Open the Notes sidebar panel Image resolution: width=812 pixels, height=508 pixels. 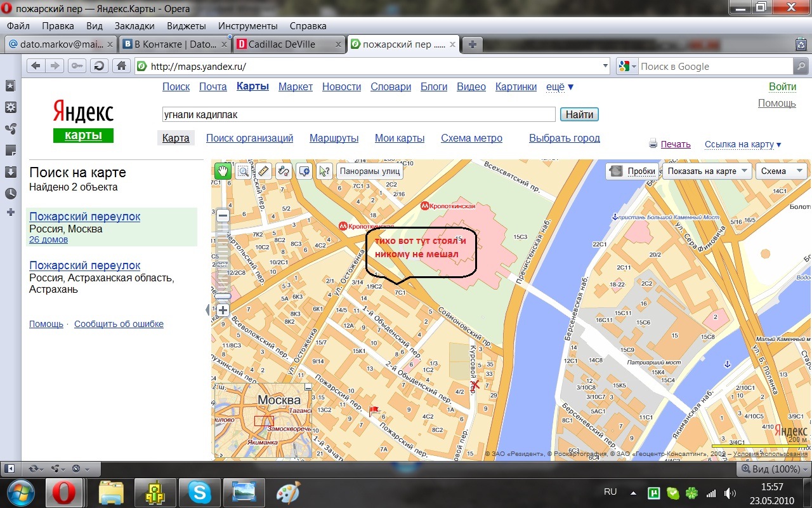coord(10,150)
